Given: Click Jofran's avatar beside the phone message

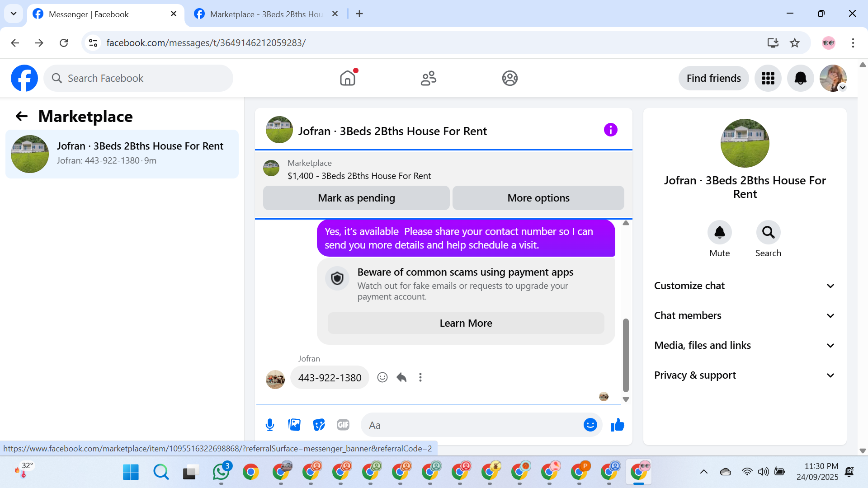Looking at the screenshot, I should point(275,380).
